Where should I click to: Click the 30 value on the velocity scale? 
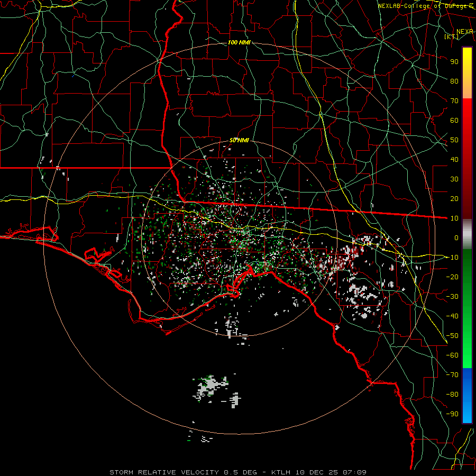pyautogui.click(x=454, y=179)
